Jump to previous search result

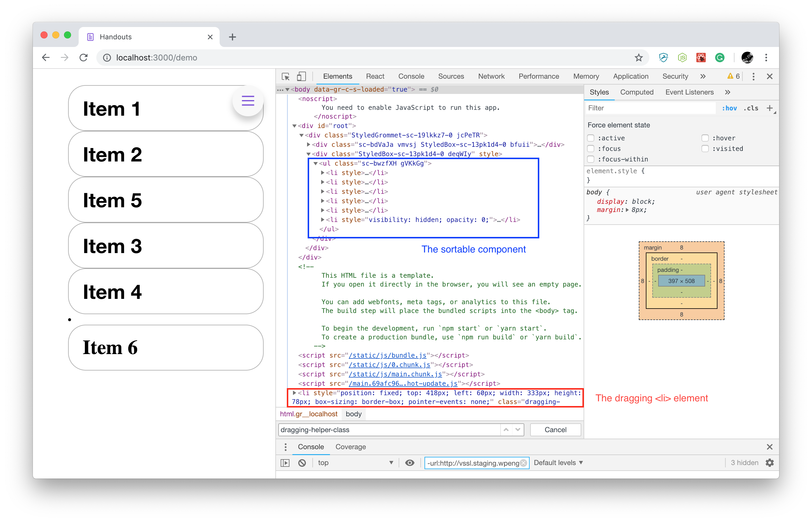(x=506, y=430)
